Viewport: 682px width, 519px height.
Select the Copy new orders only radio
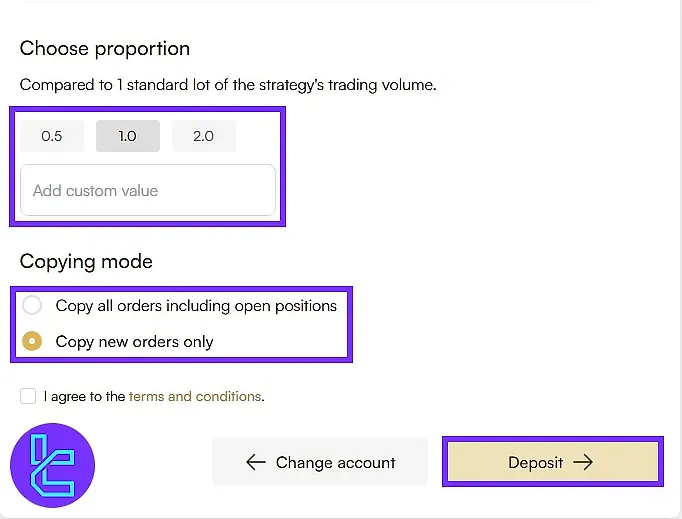pos(32,342)
